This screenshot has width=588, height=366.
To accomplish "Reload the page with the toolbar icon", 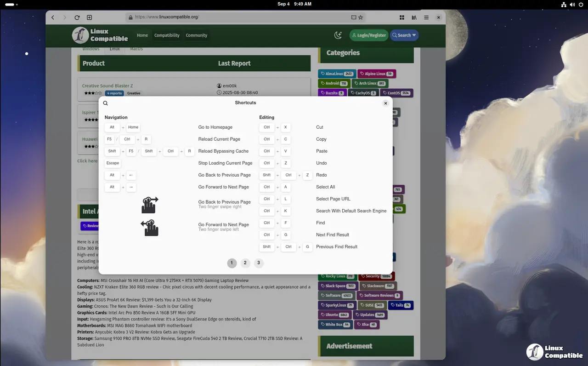I will (77, 17).
